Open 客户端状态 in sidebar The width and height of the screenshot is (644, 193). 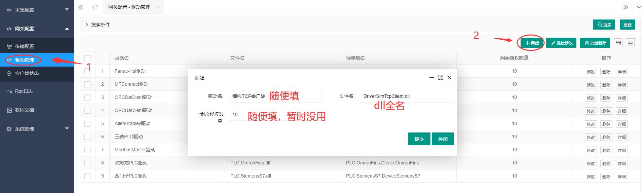click(37, 73)
